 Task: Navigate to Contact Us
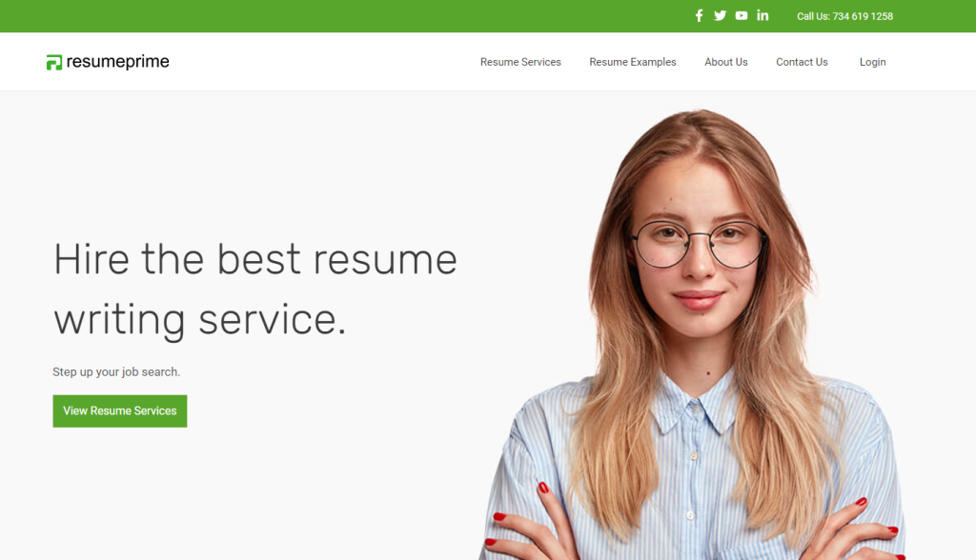click(802, 62)
